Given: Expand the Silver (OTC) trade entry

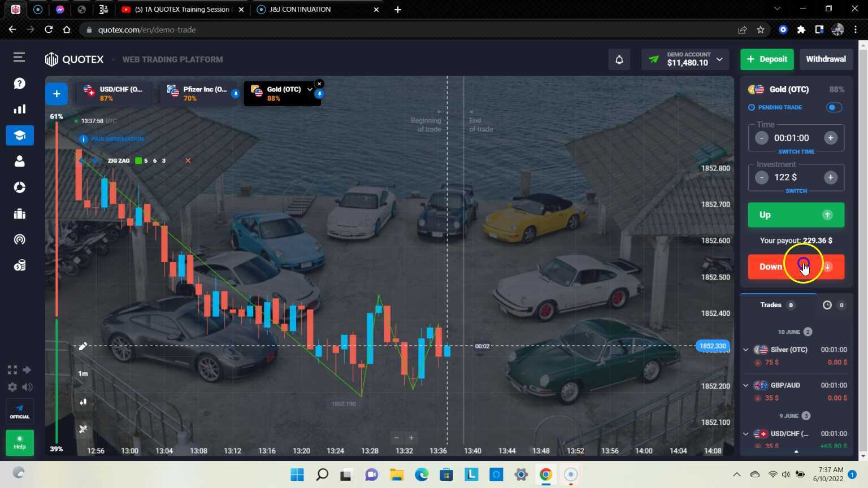Looking at the screenshot, I should [x=746, y=350].
